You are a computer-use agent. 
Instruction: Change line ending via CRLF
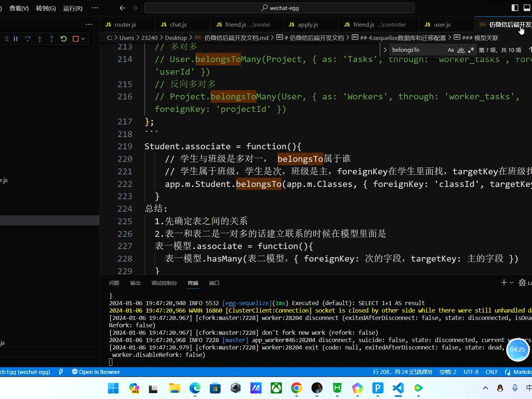(x=492, y=372)
